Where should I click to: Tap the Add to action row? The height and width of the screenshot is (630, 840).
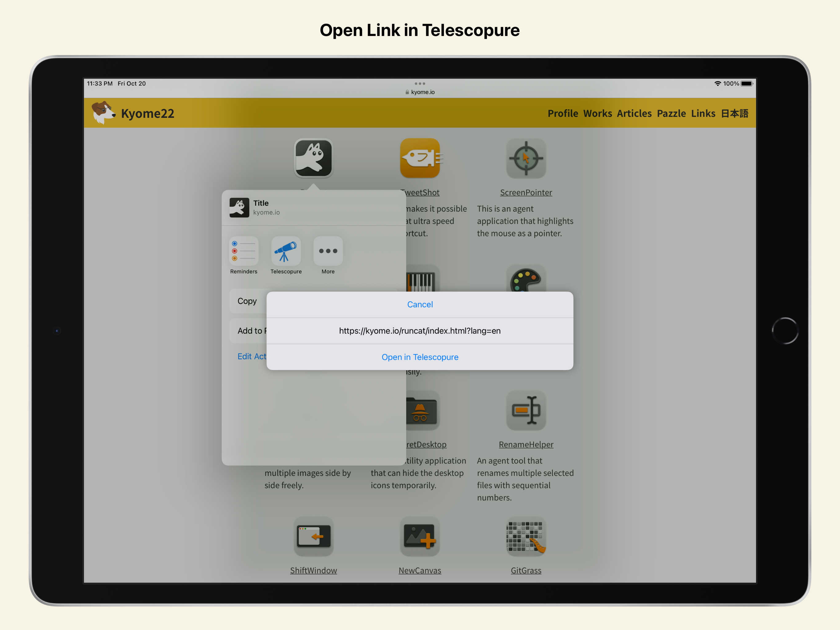(x=248, y=331)
